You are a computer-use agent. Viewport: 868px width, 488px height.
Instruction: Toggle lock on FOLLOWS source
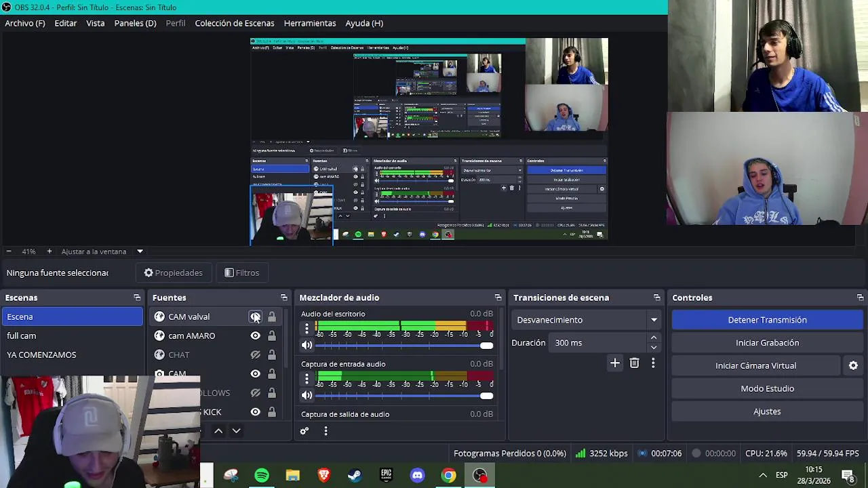[271, 392]
